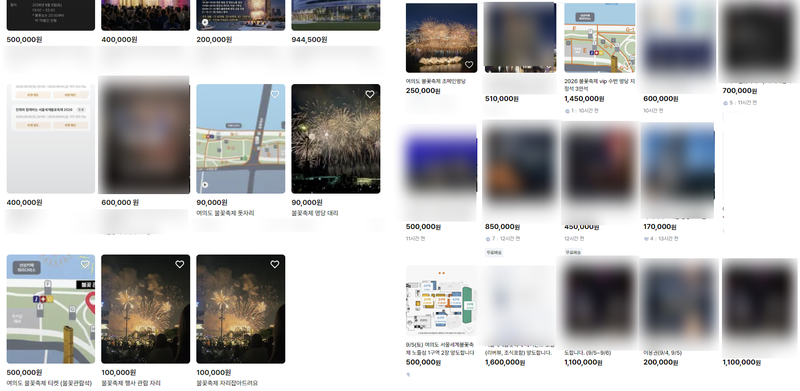Play the video on 여의도 불꽃축제 돗자리 map
The height and width of the screenshot is (391, 800).
point(205,185)
